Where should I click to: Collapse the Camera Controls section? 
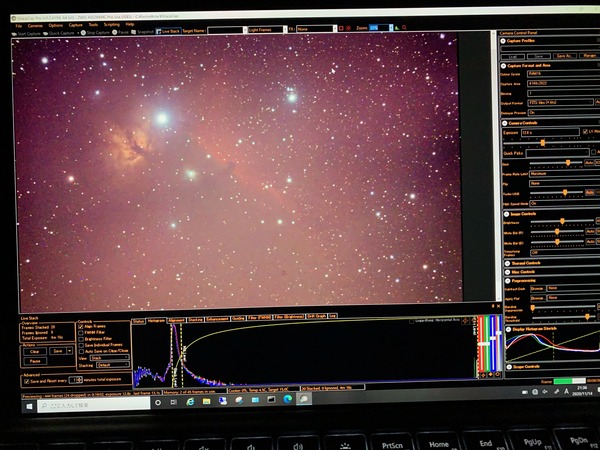(504, 123)
